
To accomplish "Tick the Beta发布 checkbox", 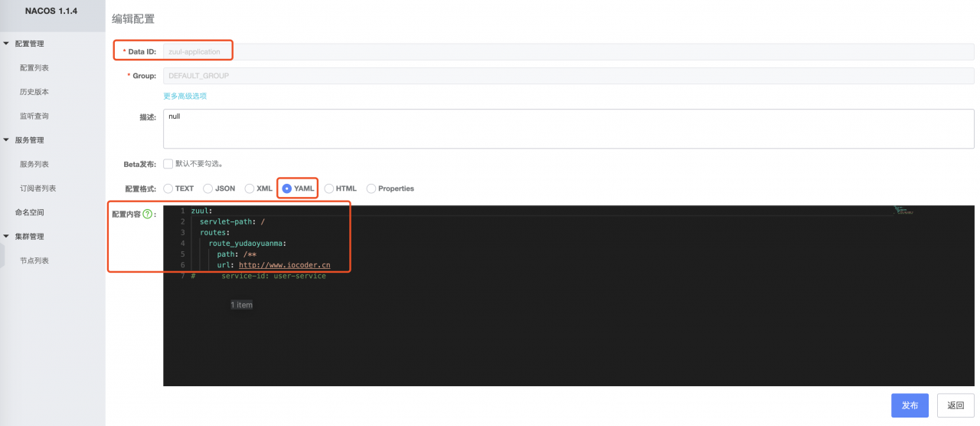I will coord(168,164).
